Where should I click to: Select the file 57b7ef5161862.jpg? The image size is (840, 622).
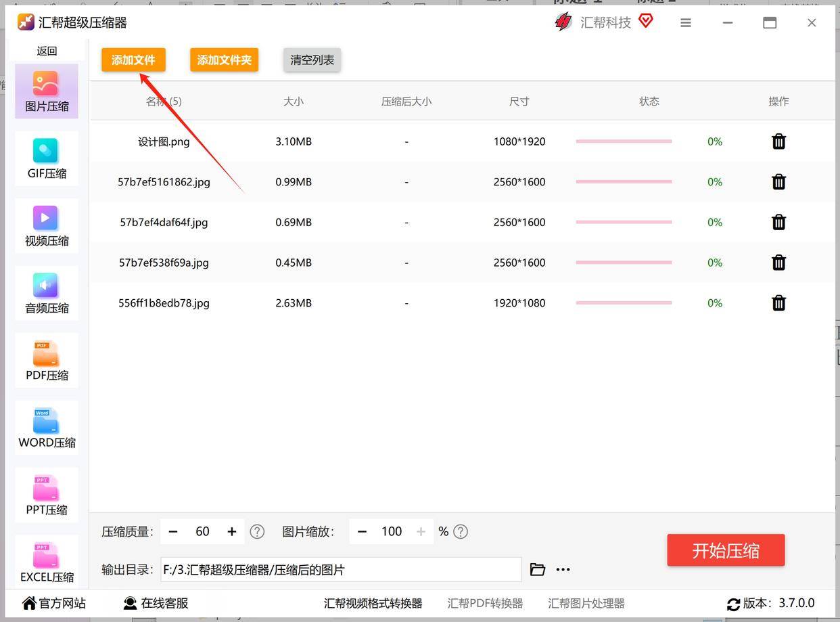click(x=164, y=182)
